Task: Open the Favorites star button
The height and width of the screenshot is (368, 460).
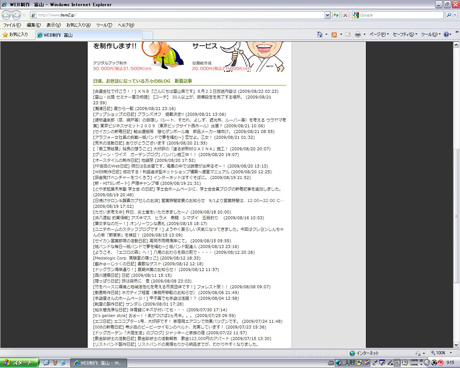Action: tap(15, 34)
